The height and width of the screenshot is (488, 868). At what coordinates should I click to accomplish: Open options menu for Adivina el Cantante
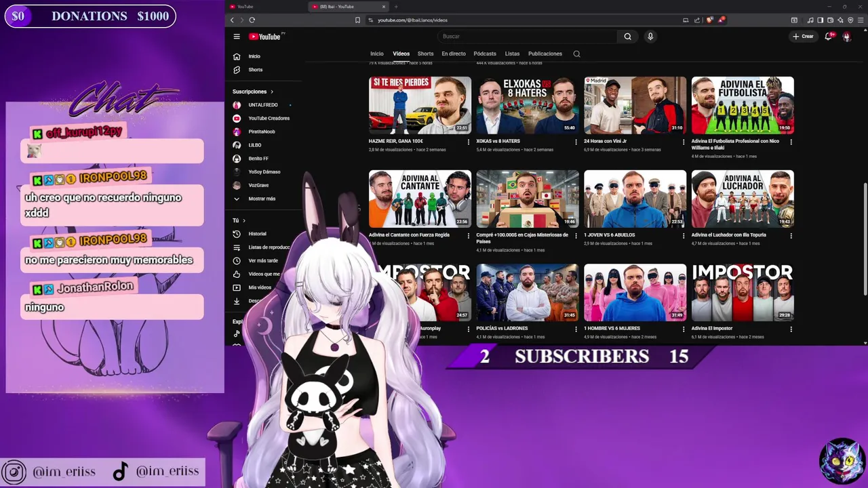click(469, 236)
